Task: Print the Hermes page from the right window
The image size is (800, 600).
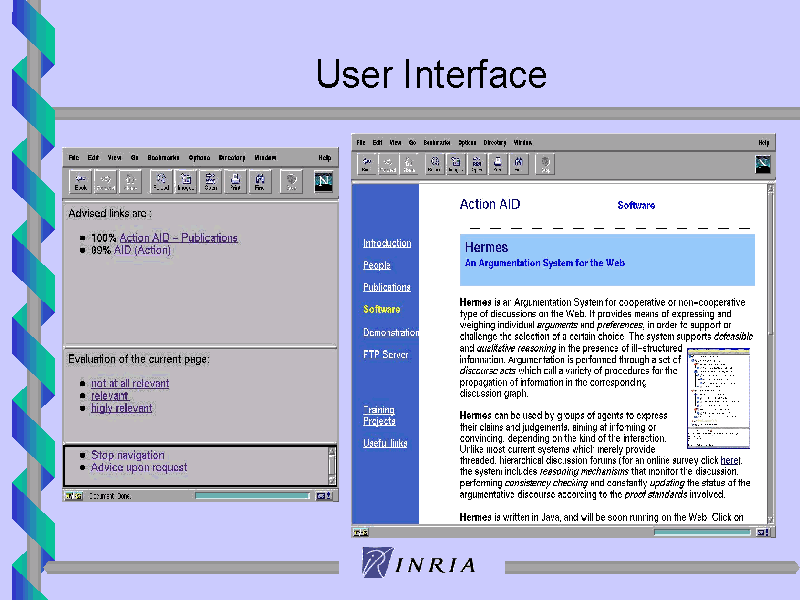Action: tap(497, 164)
